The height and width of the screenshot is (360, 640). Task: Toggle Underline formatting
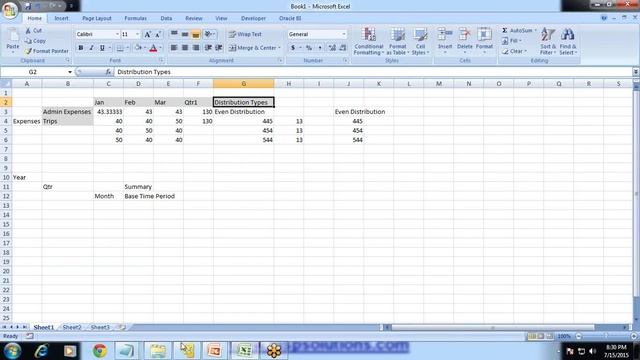(x=102, y=48)
